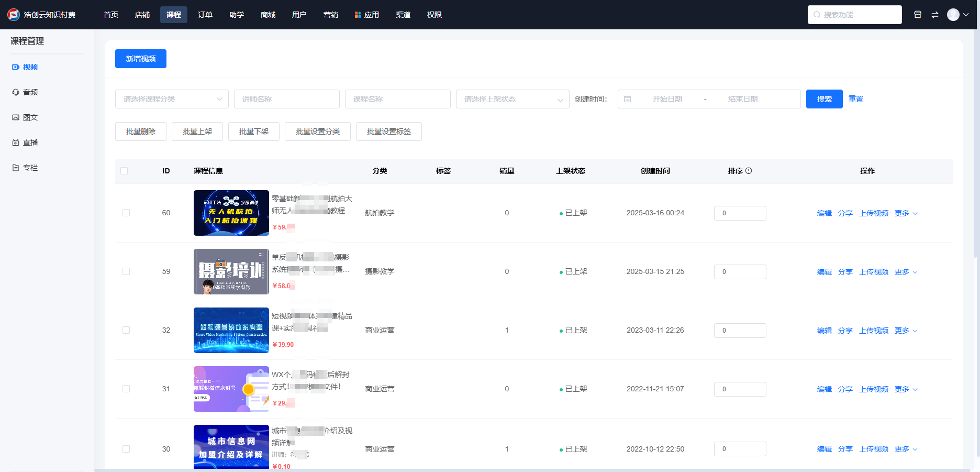
Task: Click 分享 for course ID 59
Action: click(845, 272)
